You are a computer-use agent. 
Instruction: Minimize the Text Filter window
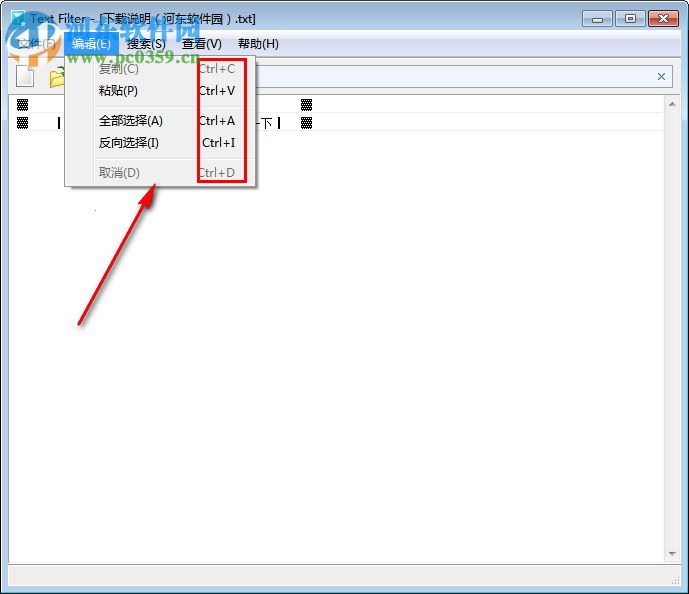597,19
